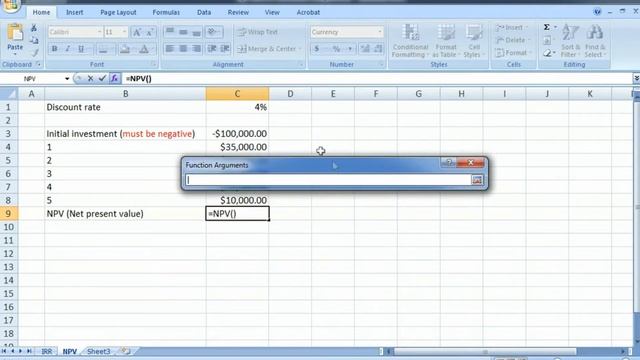Click the Copy icon in Clipboard group
The height and width of the screenshot is (360, 640).
34,40
